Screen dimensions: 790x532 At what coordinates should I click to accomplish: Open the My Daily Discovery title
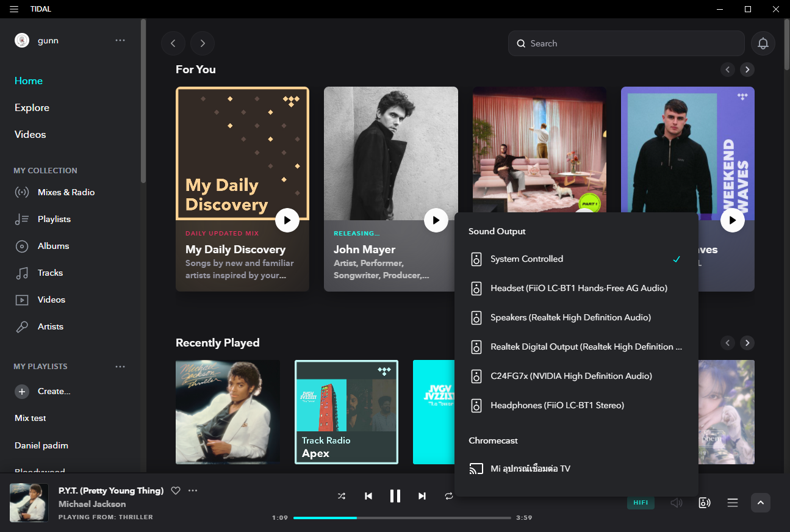pos(235,250)
